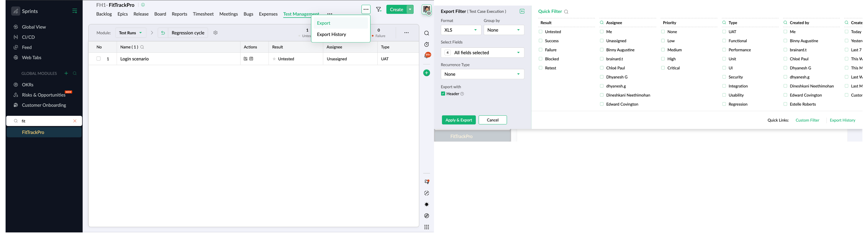Screen dimensions: 868x238
Task: Collapse the Sprints sidebar menu icon
Action: 75,11
